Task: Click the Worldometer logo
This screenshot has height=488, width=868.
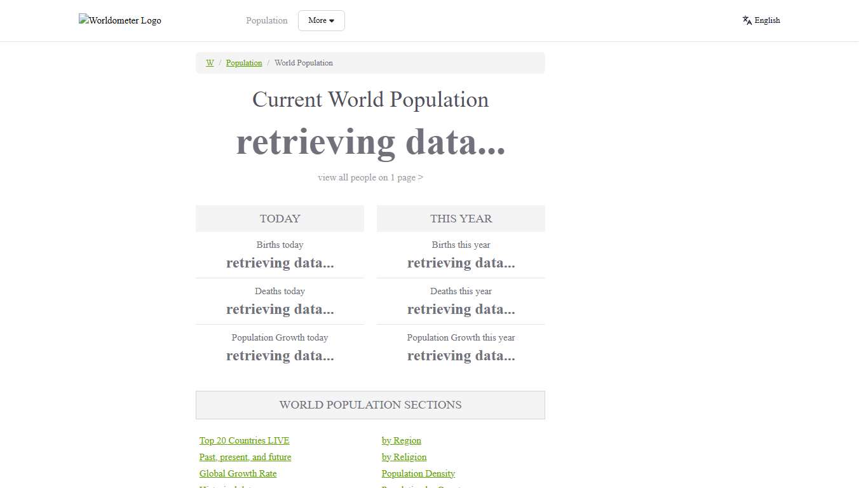Action: point(119,20)
